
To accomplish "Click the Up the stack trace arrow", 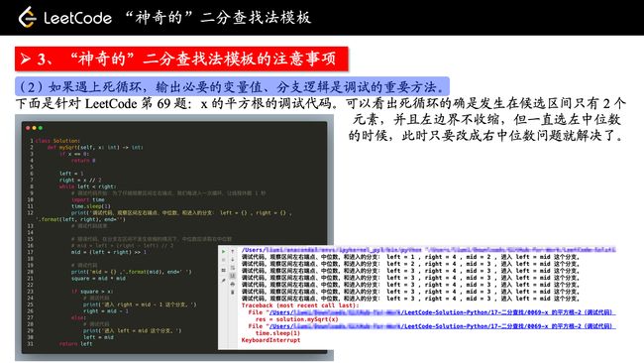I will click(233, 251).
